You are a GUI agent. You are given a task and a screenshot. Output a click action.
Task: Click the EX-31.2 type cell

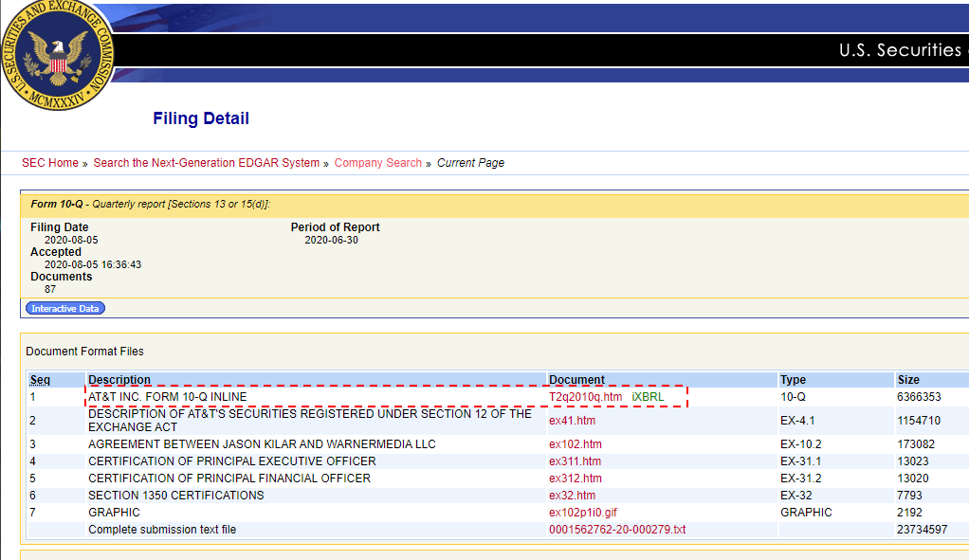point(801,479)
